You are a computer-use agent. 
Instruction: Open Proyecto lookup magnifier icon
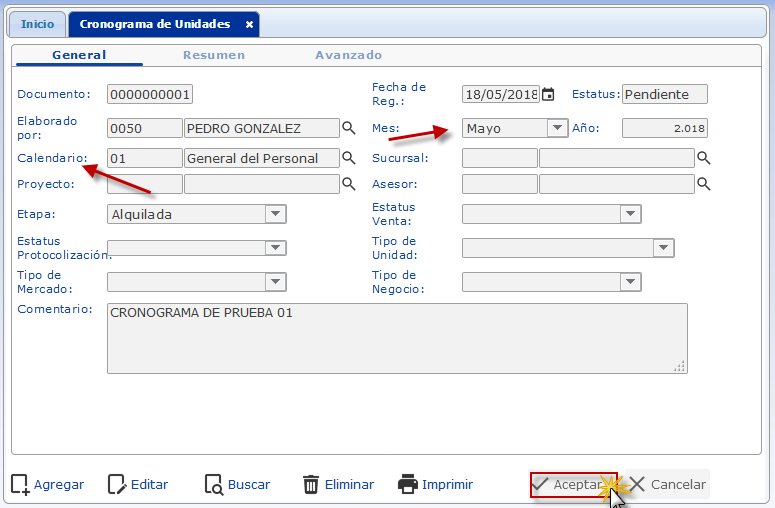[x=349, y=184]
